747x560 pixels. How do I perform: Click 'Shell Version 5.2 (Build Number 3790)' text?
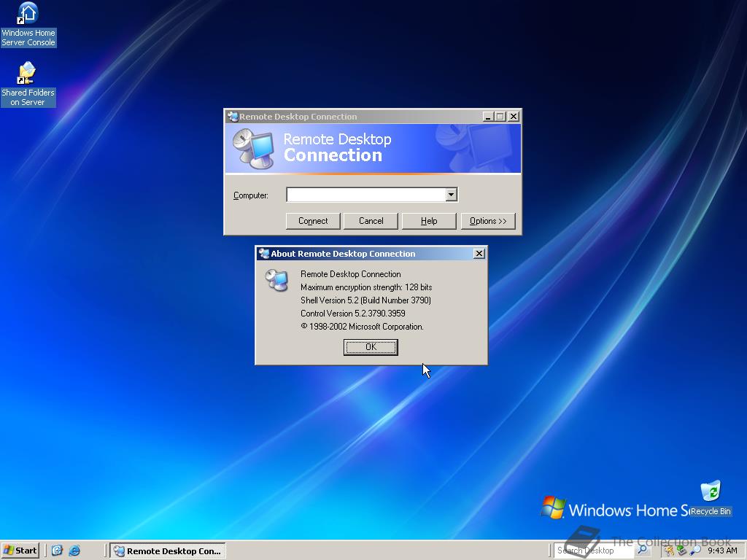point(365,300)
